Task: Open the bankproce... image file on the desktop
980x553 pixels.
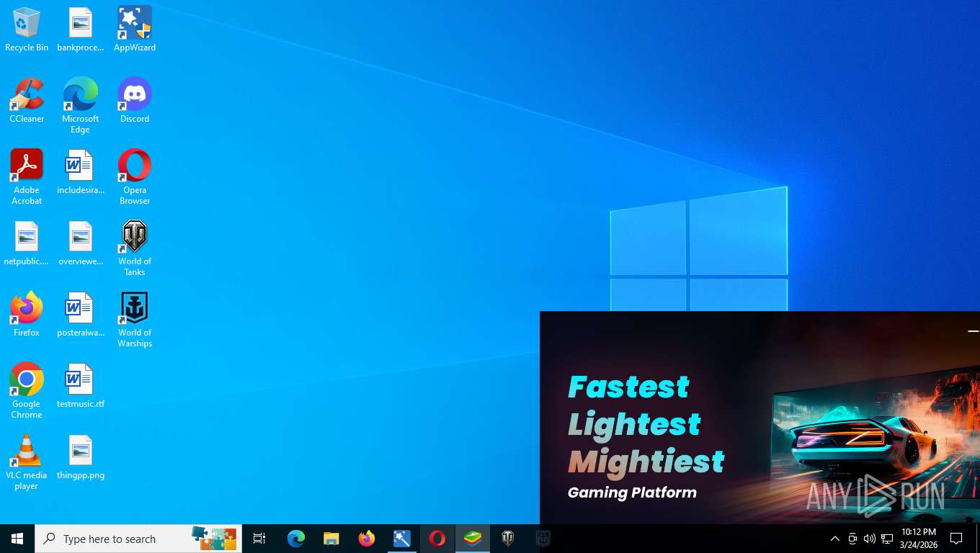Action: pyautogui.click(x=81, y=30)
